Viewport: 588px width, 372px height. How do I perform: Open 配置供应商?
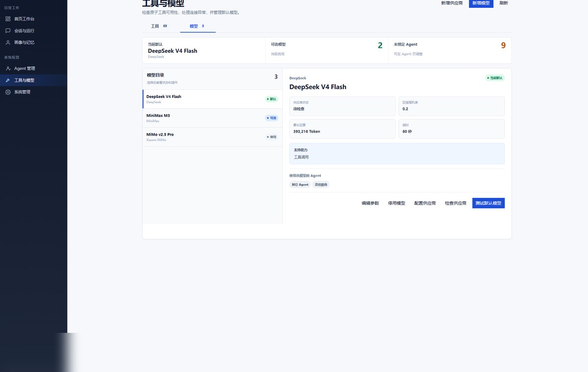(425, 203)
